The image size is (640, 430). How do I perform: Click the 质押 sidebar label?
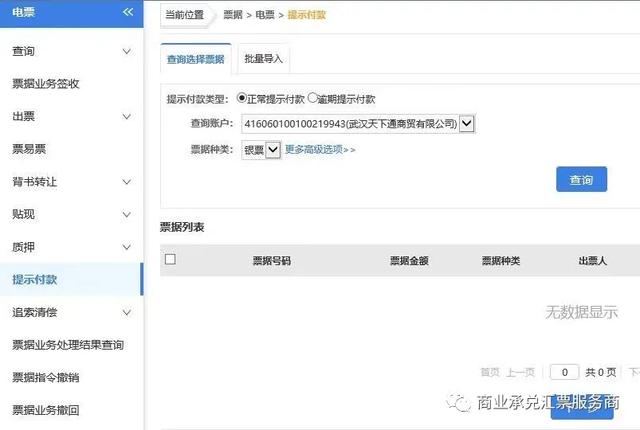(23, 247)
